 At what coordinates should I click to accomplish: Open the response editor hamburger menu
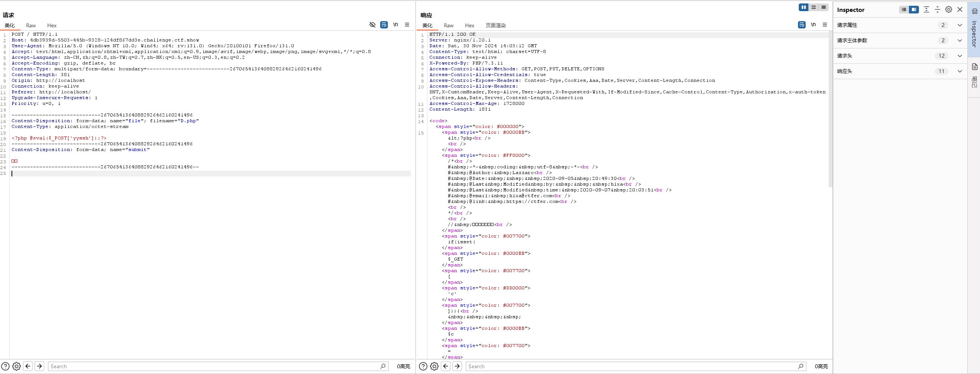tap(825, 25)
